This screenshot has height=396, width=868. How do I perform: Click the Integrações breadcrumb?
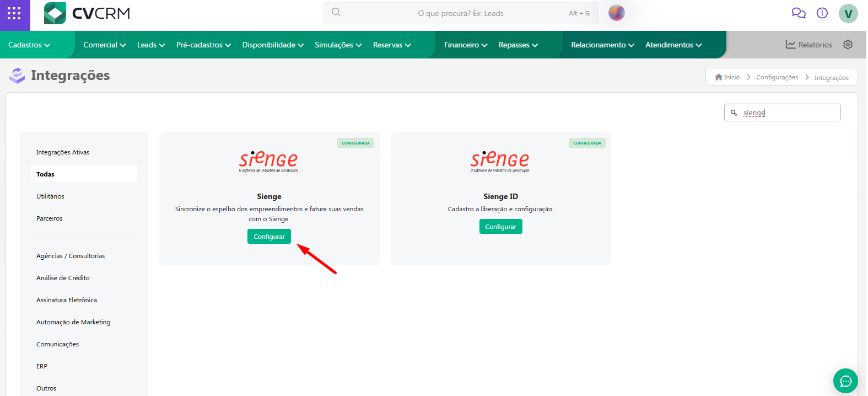(832, 78)
